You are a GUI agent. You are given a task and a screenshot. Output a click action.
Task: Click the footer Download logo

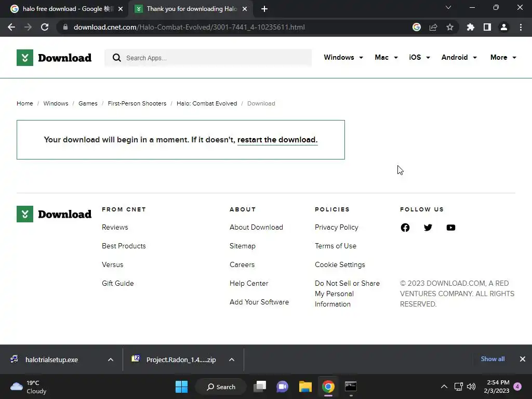(x=54, y=214)
